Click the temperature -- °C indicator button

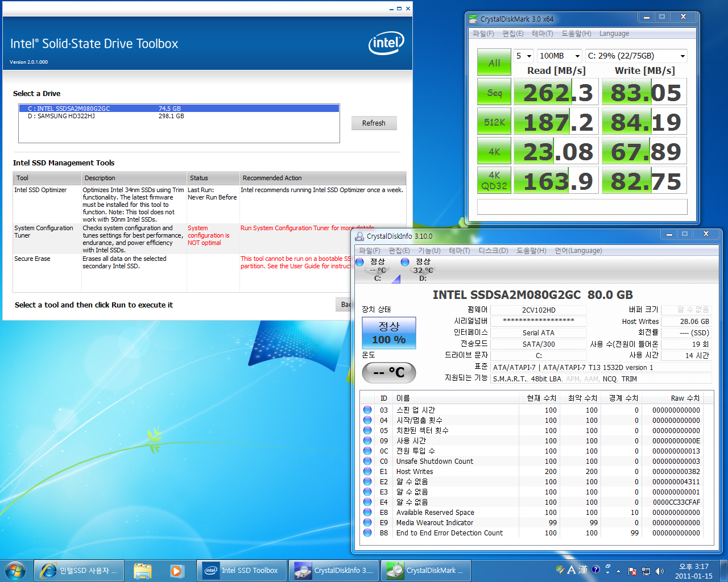tap(389, 373)
